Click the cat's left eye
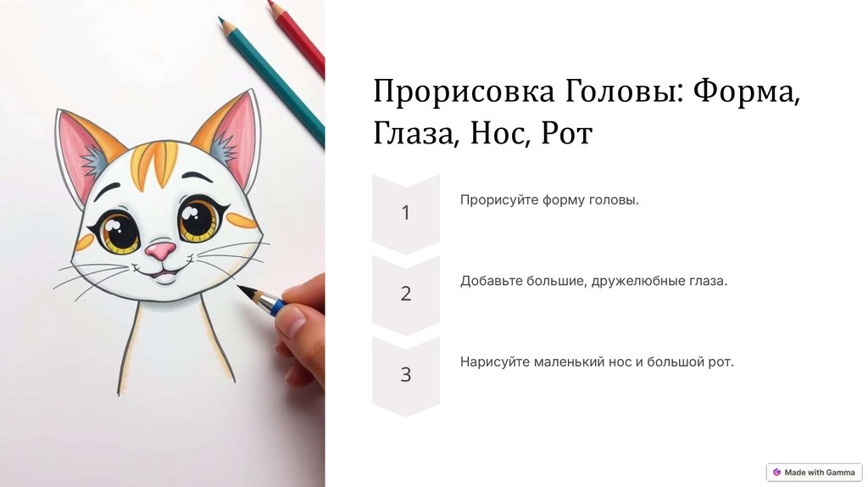The image size is (868, 487). coord(118,232)
